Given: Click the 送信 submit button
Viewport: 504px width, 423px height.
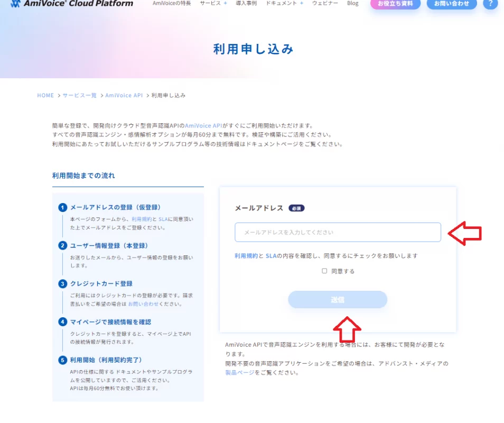Looking at the screenshot, I should [x=338, y=299].
